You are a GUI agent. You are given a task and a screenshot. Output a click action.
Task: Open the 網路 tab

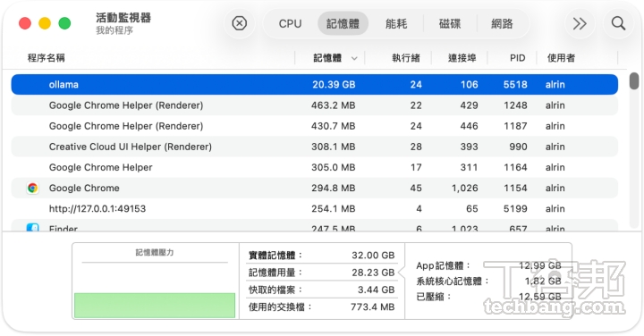(x=502, y=24)
